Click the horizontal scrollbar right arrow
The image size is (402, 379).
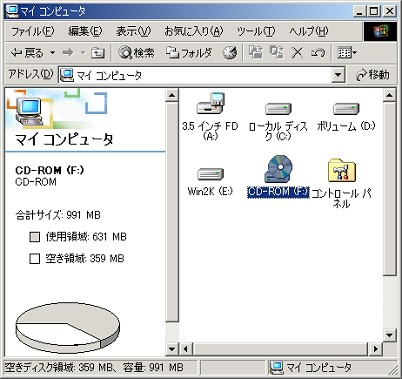pyautogui.click(x=376, y=349)
